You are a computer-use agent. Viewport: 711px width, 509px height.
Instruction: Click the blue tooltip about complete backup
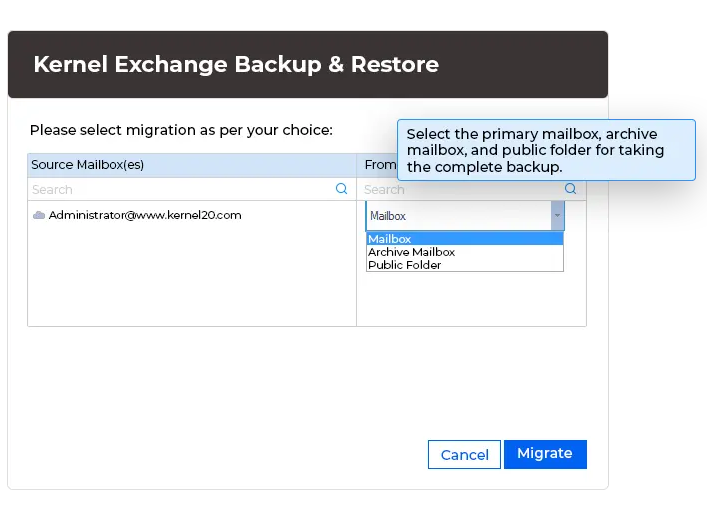tap(546, 150)
